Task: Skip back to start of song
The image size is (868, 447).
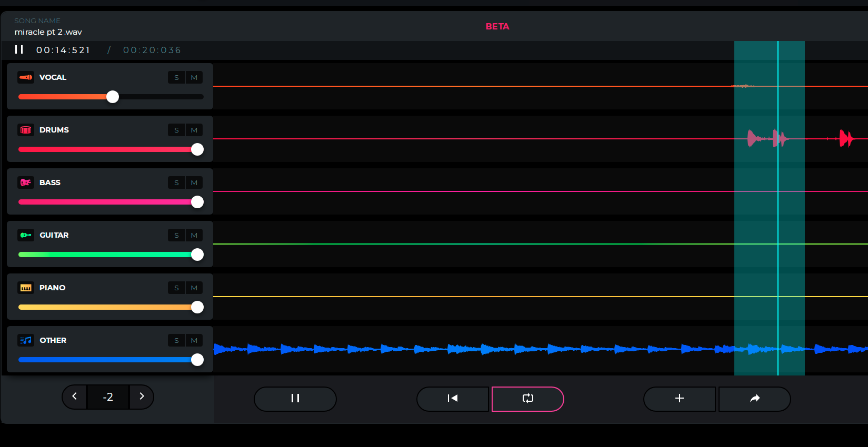Action: (453, 399)
